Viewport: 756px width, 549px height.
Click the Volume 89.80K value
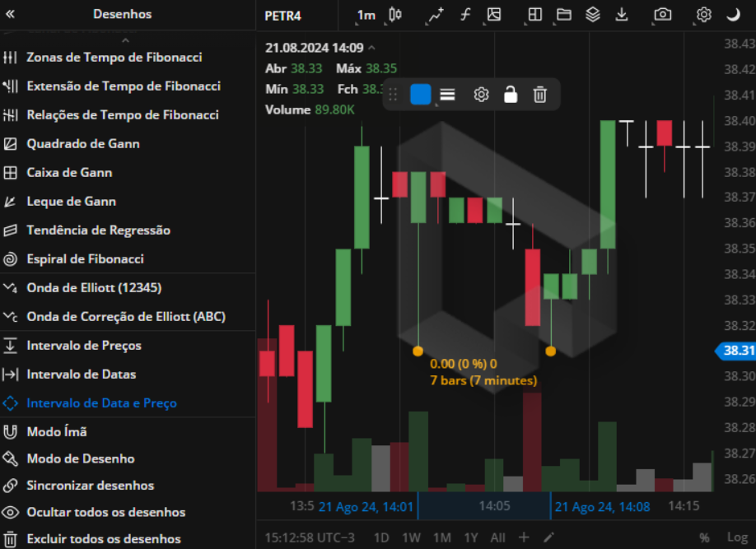(334, 110)
